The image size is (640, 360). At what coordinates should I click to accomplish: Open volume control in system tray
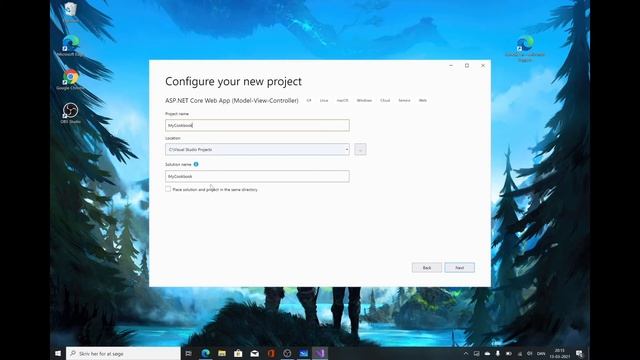pos(530,353)
